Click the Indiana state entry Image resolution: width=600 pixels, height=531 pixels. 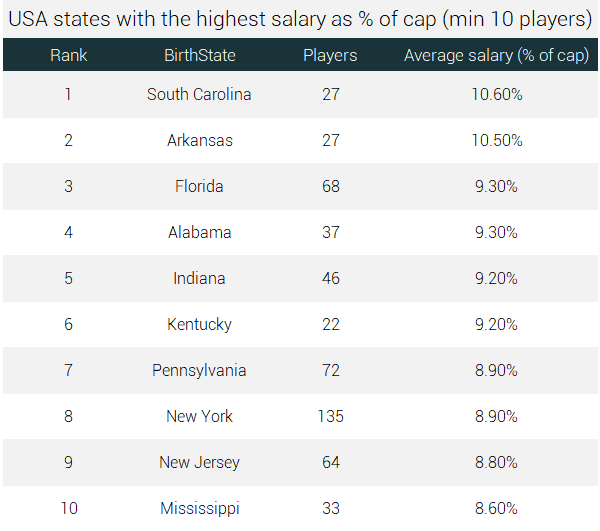click(x=199, y=278)
